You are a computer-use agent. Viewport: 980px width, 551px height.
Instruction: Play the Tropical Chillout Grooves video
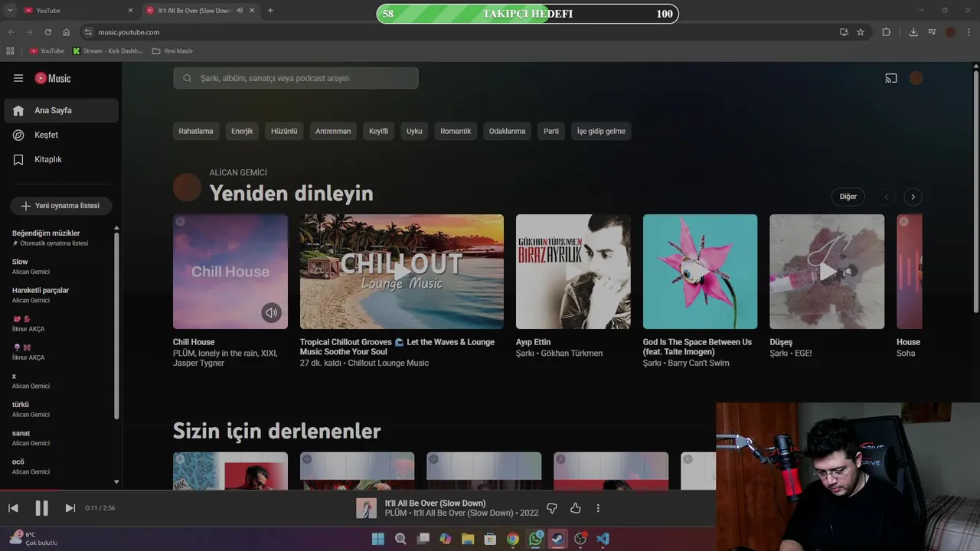tap(402, 272)
